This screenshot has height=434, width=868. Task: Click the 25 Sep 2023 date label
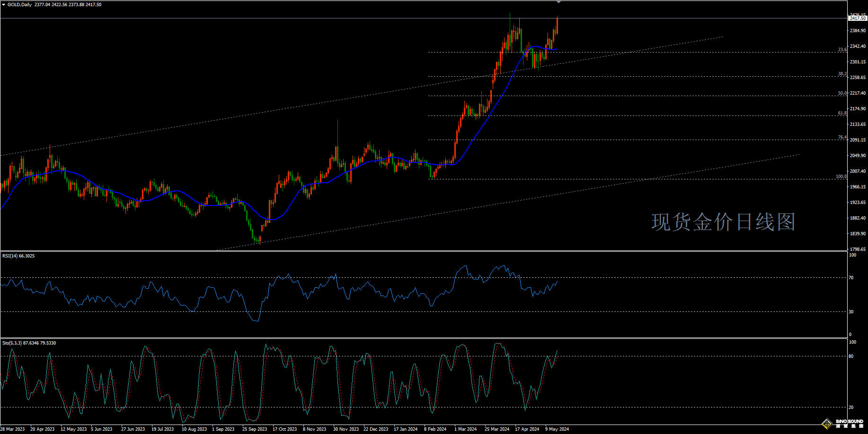255,429
